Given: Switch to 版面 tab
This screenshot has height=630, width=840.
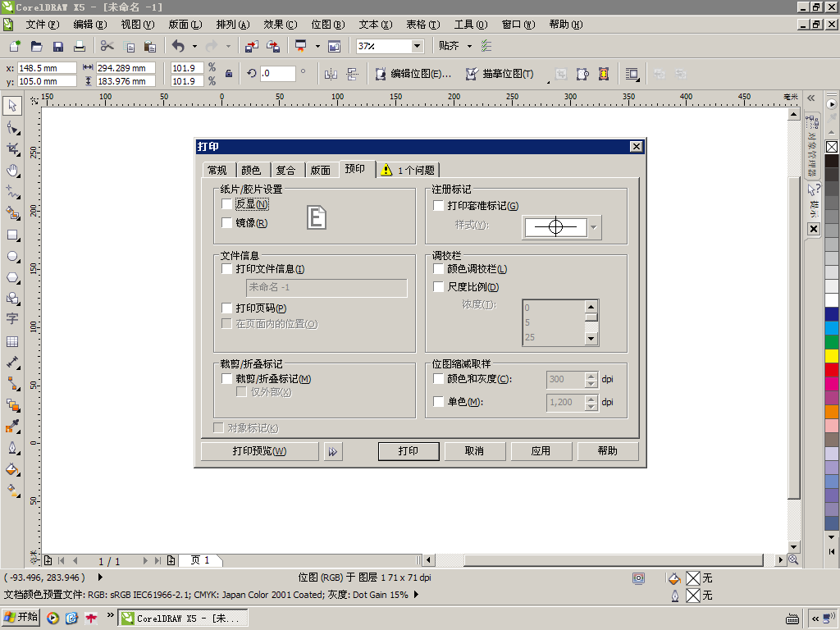Looking at the screenshot, I should click(321, 171).
